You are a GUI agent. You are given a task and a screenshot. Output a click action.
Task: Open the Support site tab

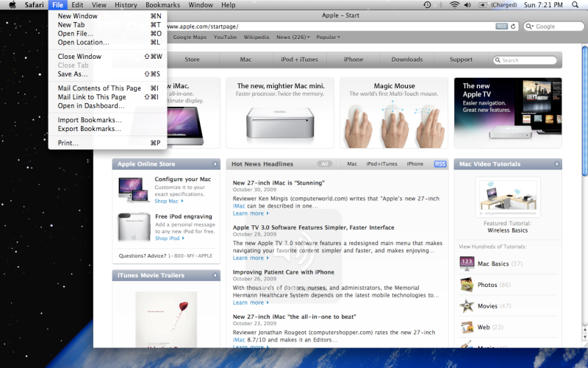coord(461,60)
